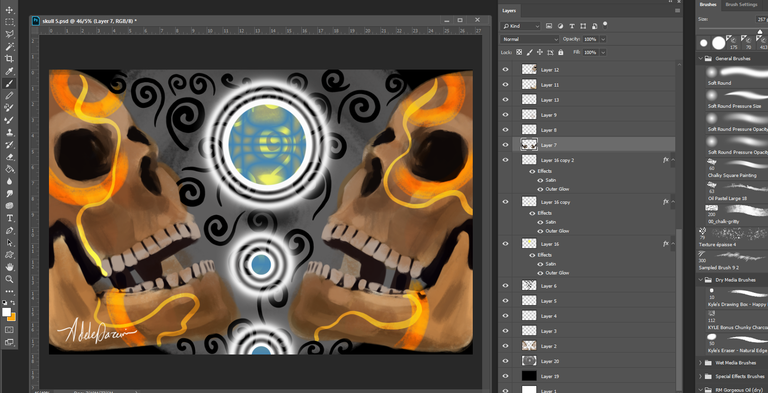
Task: Collapse the Dry Media Brushes folder
Action: click(x=700, y=280)
